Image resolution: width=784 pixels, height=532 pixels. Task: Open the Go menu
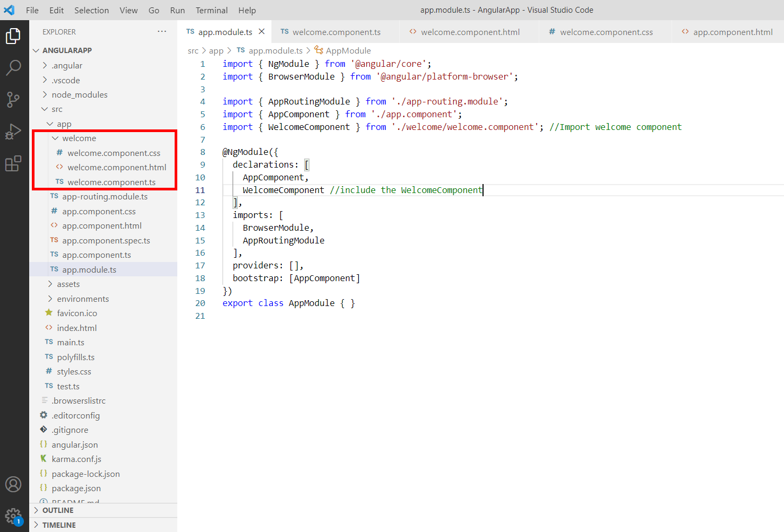tap(154, 10)
